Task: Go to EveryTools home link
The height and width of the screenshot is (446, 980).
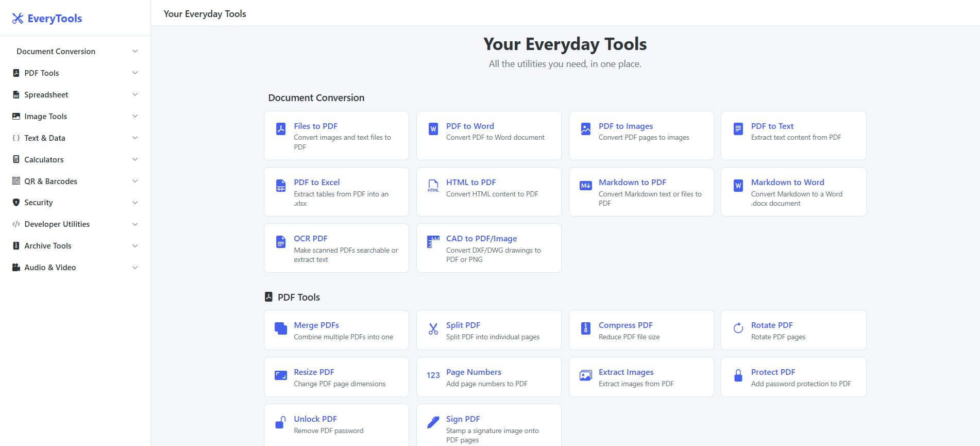Action: click(47, 19)
